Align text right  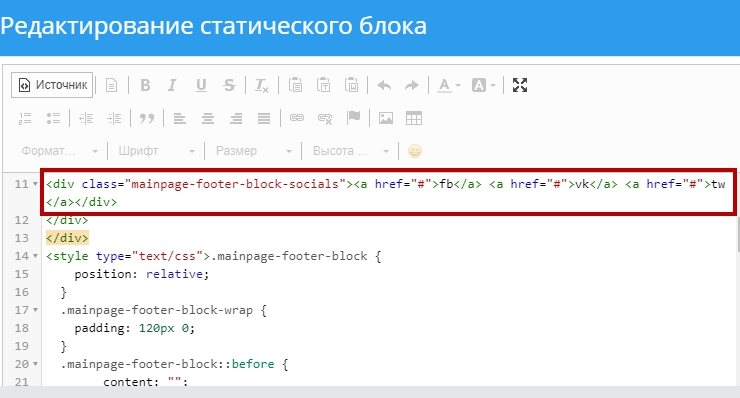[x=236, y=119]
